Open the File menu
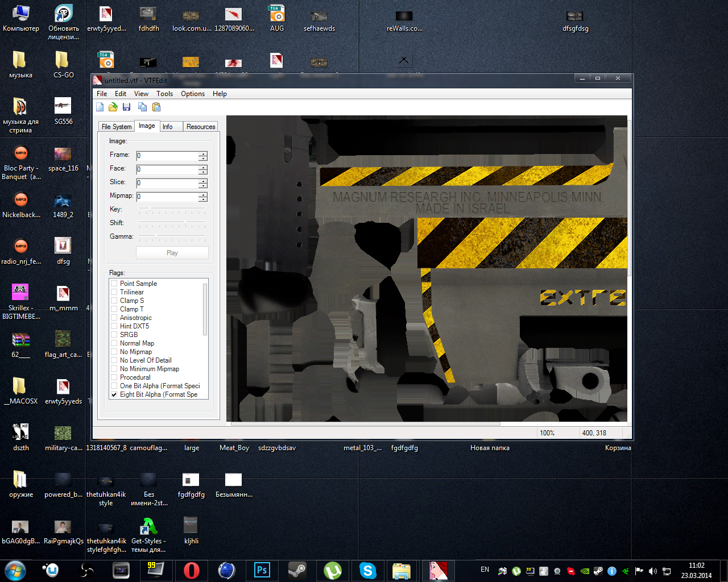728x582 pixels. [102, 94]
